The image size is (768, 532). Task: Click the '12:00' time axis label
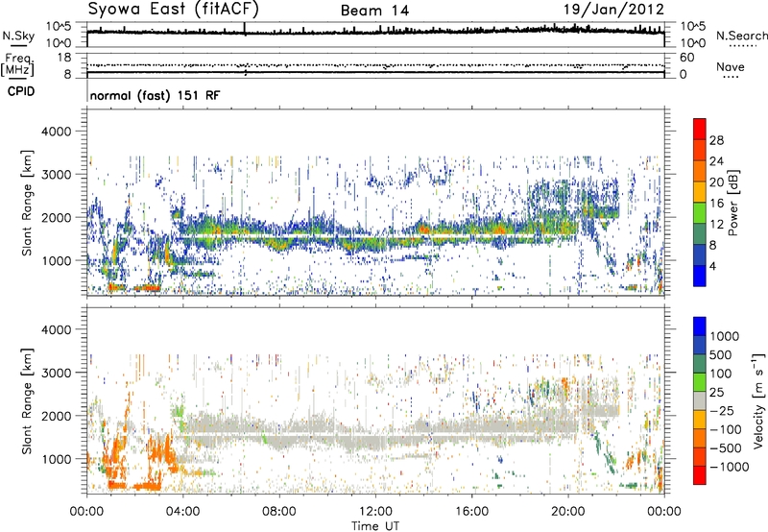click(x=375, y=512)
